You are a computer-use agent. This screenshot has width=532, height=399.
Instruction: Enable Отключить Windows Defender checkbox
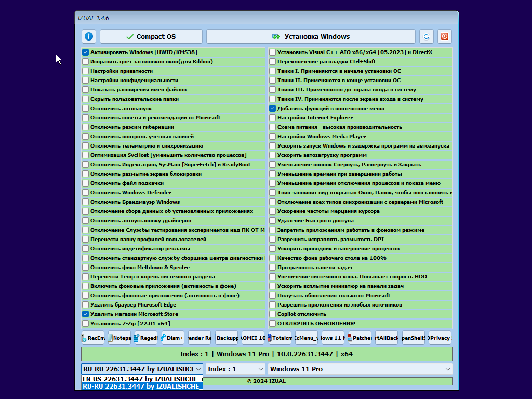86,193
